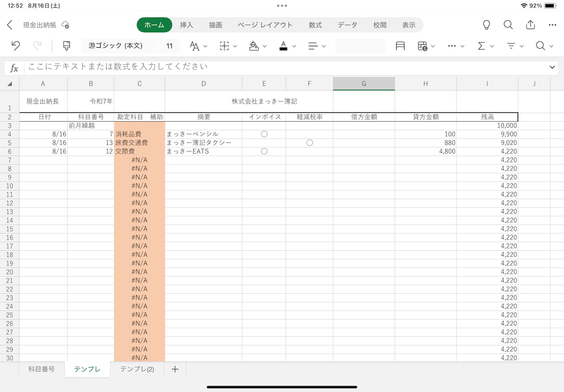This screenshot has height=392, width=564.
Task: Tap the 現金出納帳 file name
Action: pos(40,25)
